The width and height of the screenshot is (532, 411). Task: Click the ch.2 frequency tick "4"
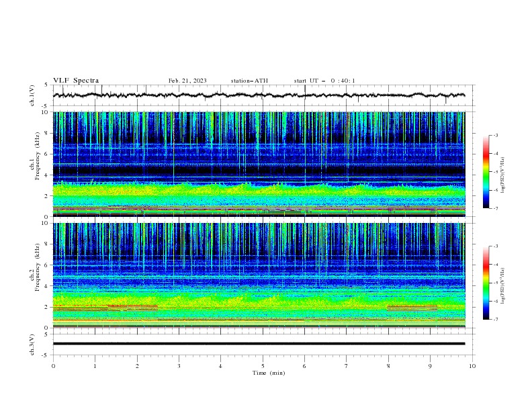pyautogui.click(x=46, y=286)
